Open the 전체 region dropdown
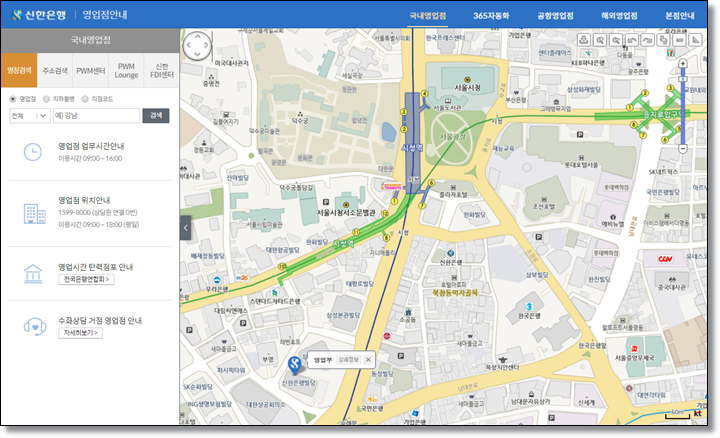The image size is (720, 438). [30, 116]
